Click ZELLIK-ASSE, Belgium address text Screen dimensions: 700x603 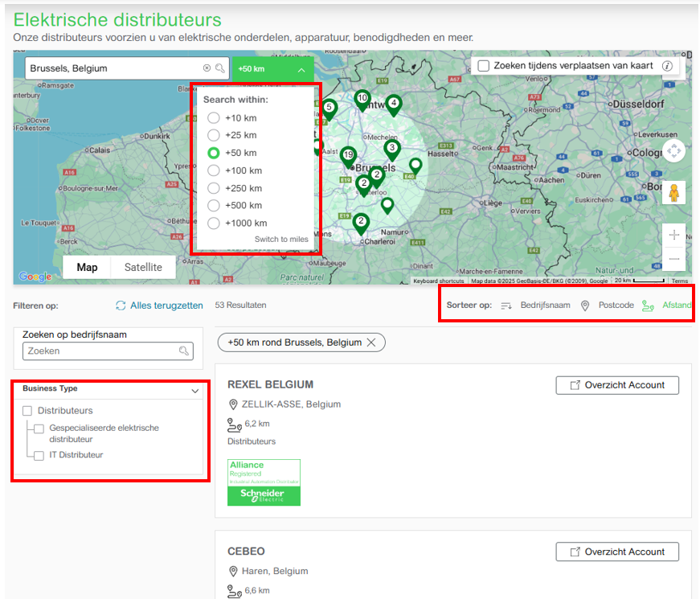pos(291,404)
